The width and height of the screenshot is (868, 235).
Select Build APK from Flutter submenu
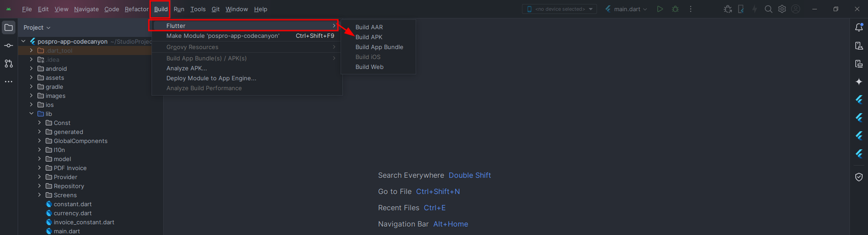[369, 37]
